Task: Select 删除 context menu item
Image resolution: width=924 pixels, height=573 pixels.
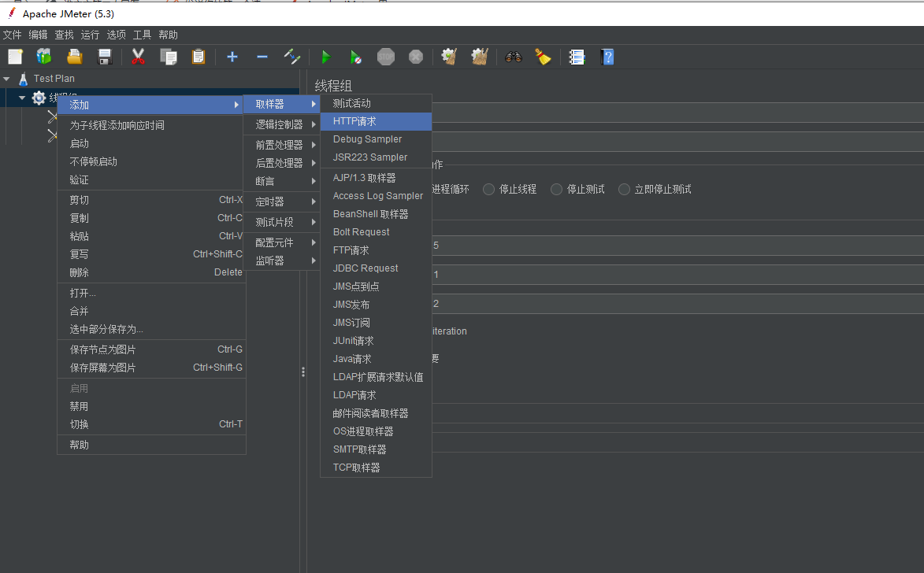Action: point(151,272)
